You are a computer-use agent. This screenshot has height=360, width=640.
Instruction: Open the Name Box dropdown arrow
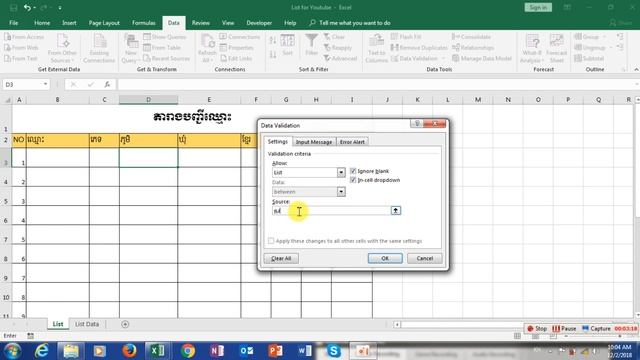point(45,84)
